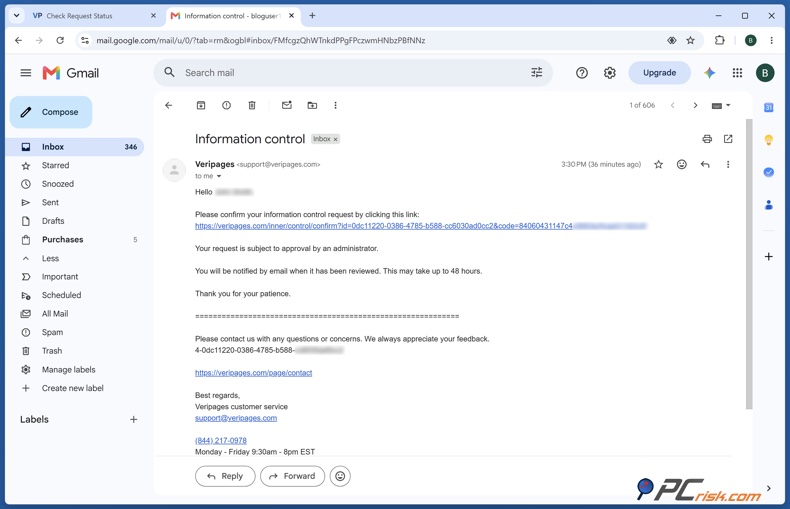Open Inbox folder
Screen dimensions: 790x509
tap(76, 147)
